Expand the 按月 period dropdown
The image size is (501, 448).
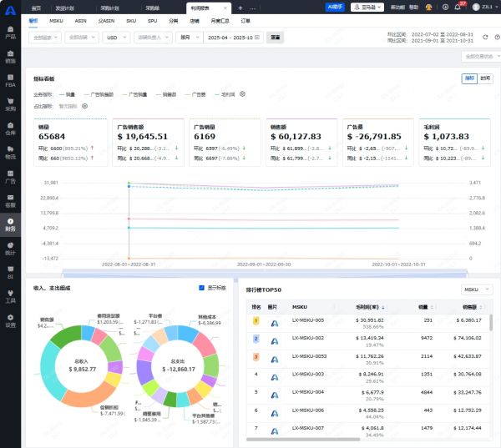188,38
